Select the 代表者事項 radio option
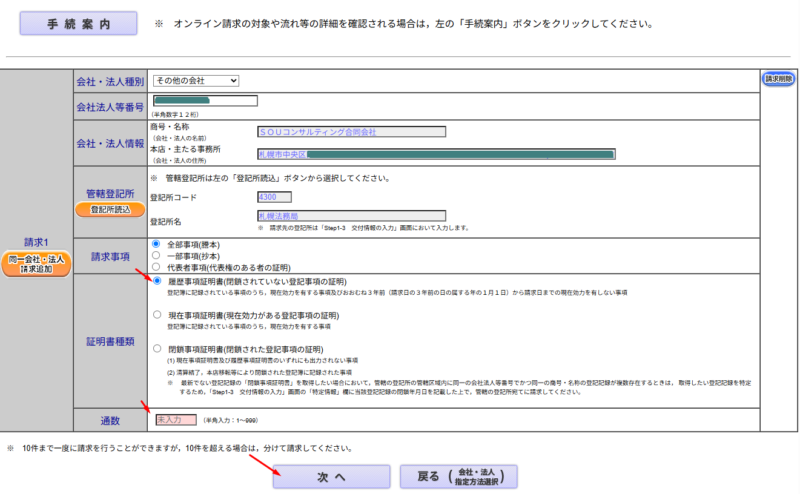 (155, 266)
